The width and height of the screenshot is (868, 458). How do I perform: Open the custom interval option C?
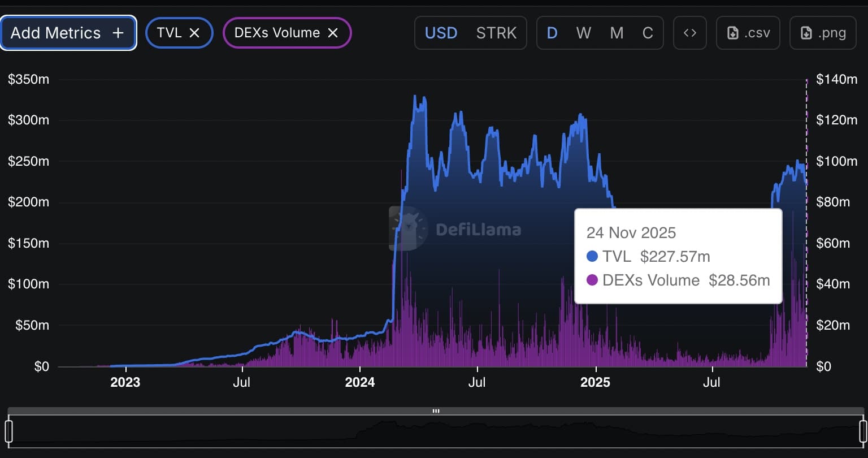coord(648,32)
